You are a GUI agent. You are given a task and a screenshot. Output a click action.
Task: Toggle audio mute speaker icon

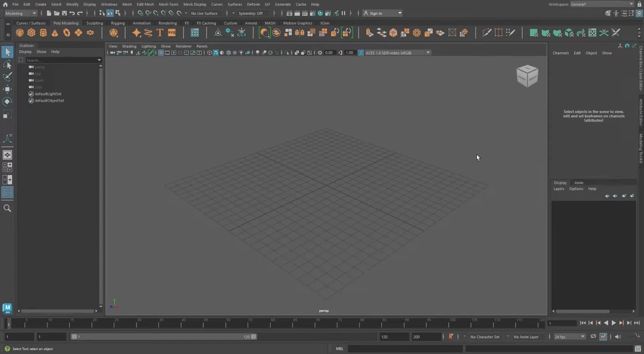618,337
